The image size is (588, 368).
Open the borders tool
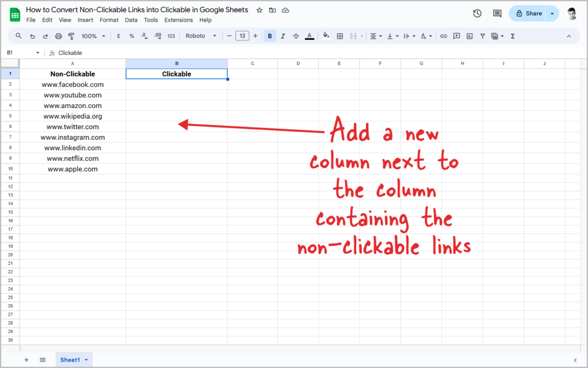(x=339, y=36)
